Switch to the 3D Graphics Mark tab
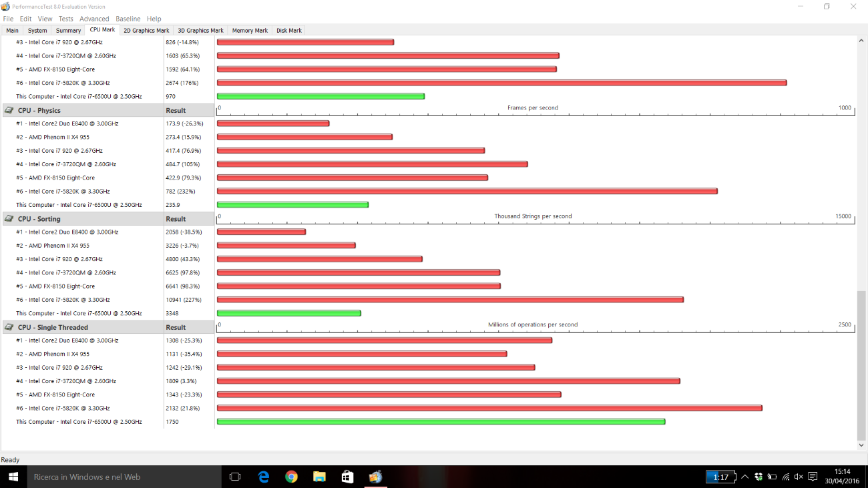This screenshot has height=488, width=868. point(200,30)
